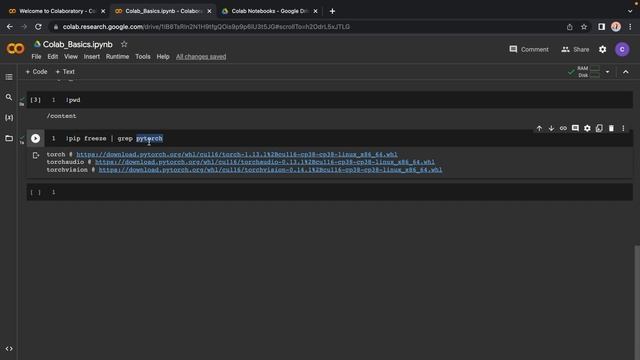
Task: Open more cell actions menu
Action: click(x=623, y=128)
